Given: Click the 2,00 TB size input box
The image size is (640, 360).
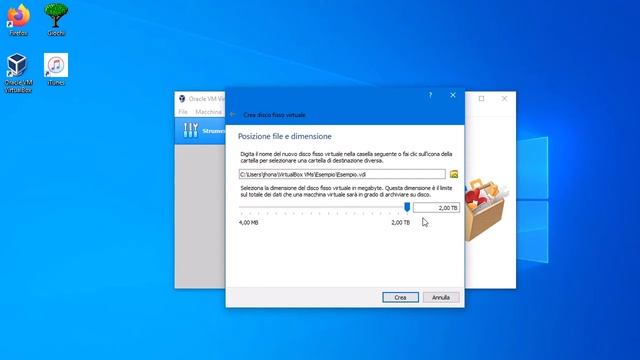Looking at the screenshot, I should pyautogui.click(x=436, y=208).
